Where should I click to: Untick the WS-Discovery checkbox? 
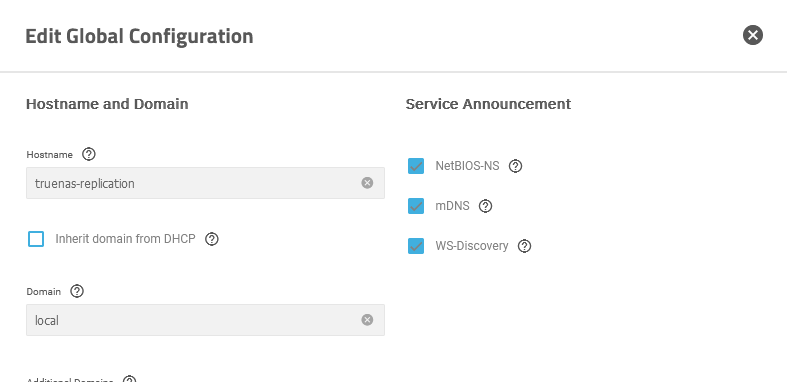(x=416, y=246)
